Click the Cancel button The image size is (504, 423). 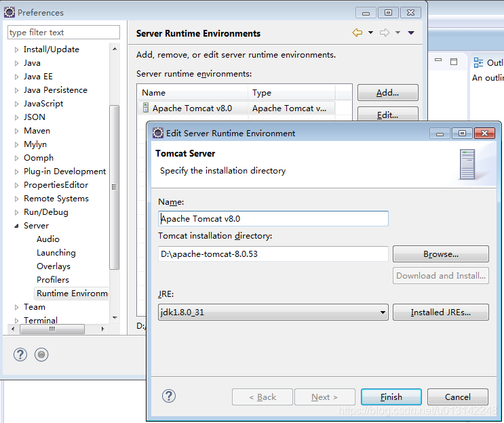coord(458,397)
